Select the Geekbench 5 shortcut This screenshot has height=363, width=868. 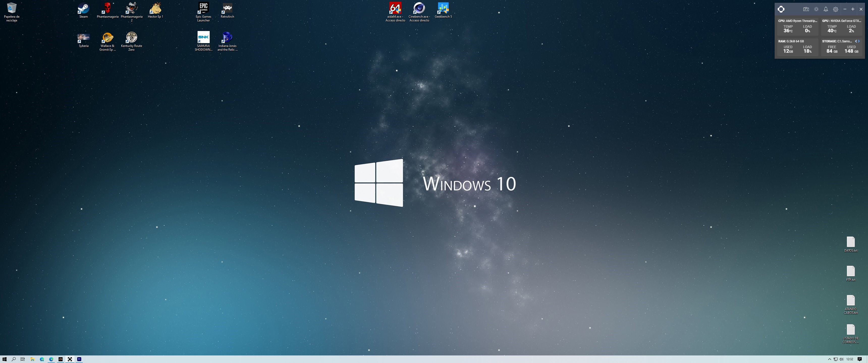pyautogui.click(x=443, y=10)
